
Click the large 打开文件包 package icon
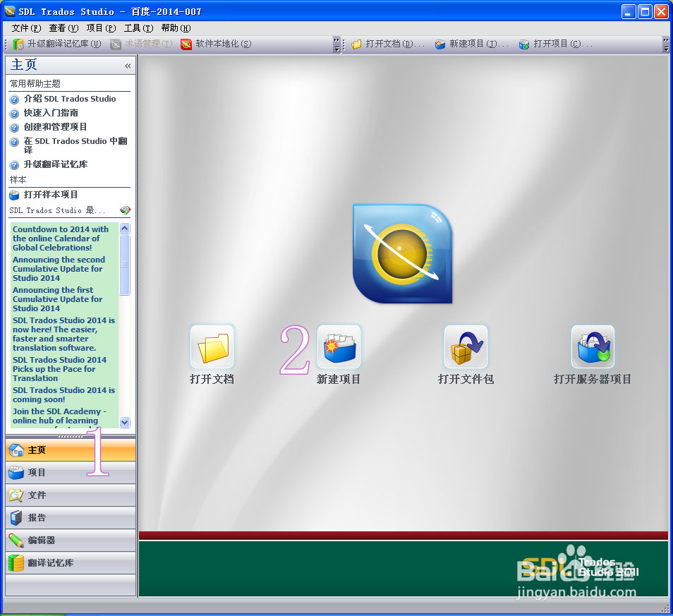tap(466, 347)
